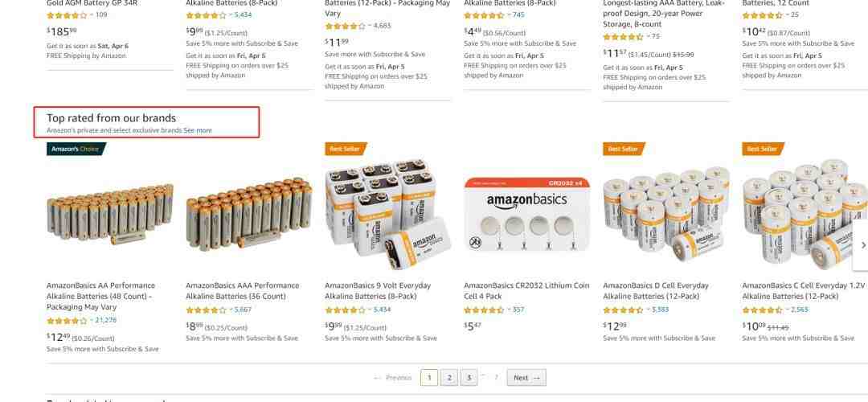This screenshot has width=868, height=402.
Task: Open star rating of AmazonBasics AAA 36 Count
Action: (206, 310)
